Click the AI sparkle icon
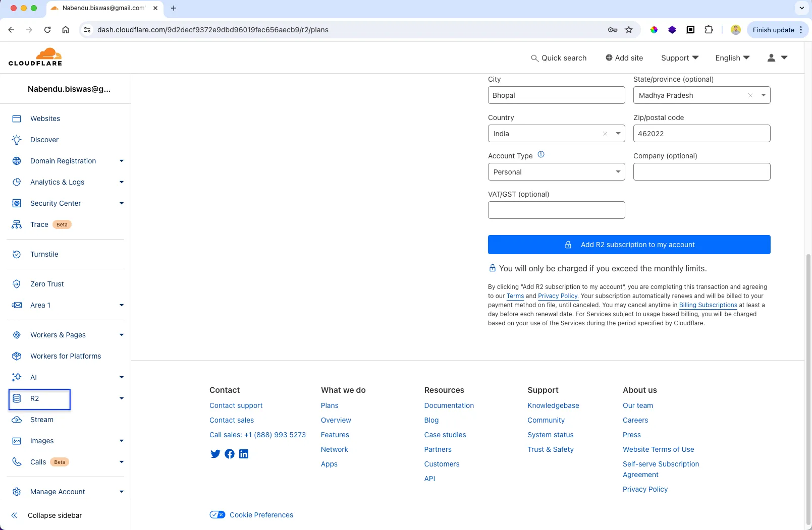The height and width of the screenshot is (530, 812). 17,377
